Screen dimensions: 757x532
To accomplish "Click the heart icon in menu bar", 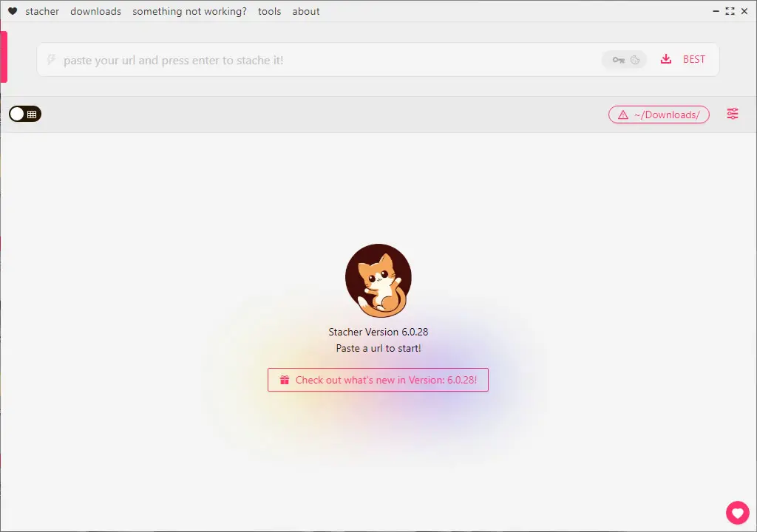I will pyautogui.click(x=13, y=11).
